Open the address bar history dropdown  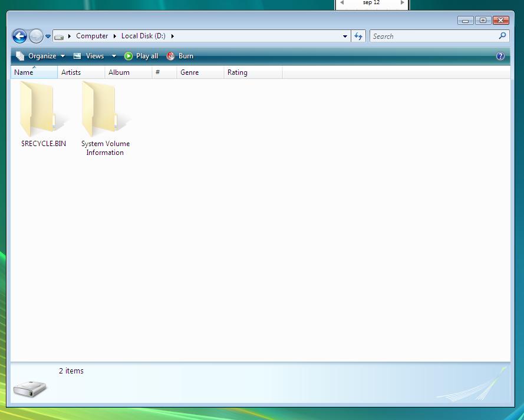click(345, 36)
